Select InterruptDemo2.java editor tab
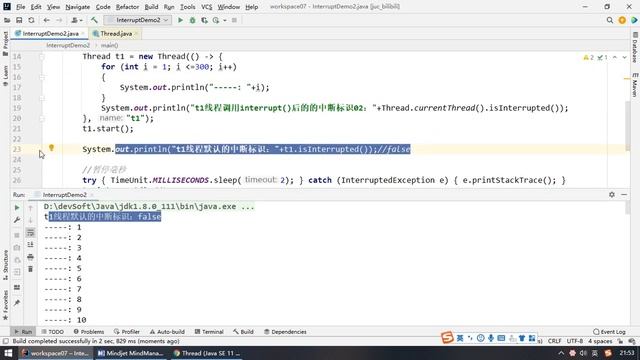The width and height of the screenshot is (640, 360). (50, 33)
